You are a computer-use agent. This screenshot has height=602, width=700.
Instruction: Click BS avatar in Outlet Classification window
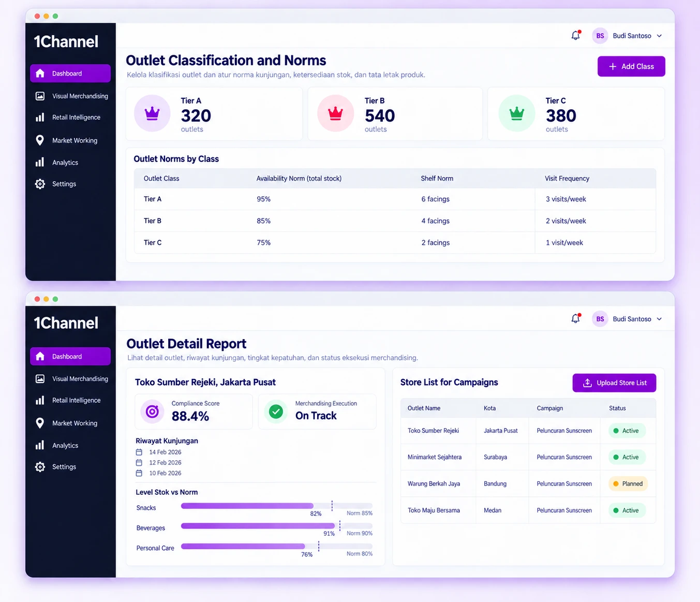pos(600,36)
